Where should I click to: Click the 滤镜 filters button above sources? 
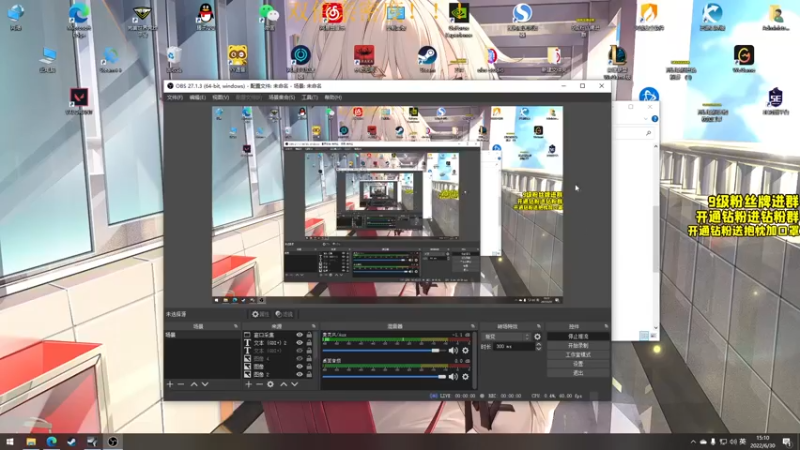pyautogui.click(x=284, y=314)
